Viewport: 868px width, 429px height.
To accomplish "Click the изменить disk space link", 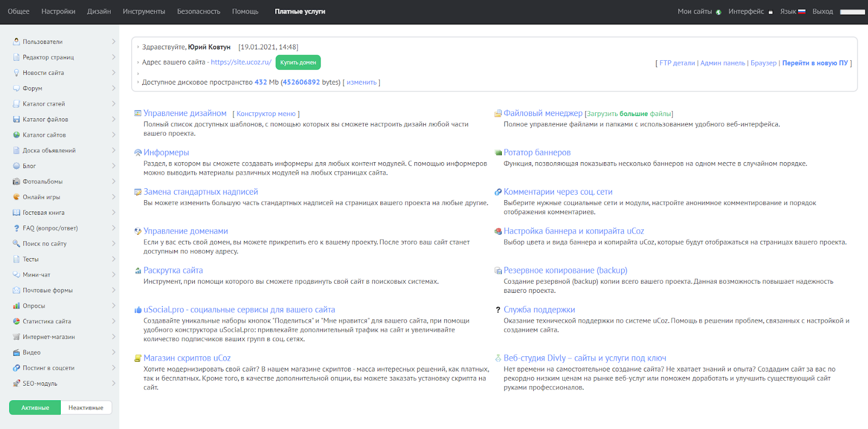I will [361, 82].
